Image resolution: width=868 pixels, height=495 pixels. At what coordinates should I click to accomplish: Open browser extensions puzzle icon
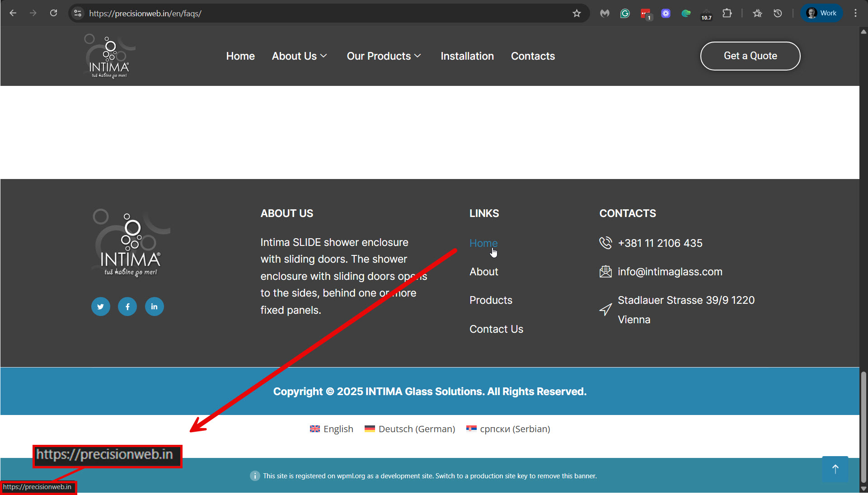(x=727, y=13)
